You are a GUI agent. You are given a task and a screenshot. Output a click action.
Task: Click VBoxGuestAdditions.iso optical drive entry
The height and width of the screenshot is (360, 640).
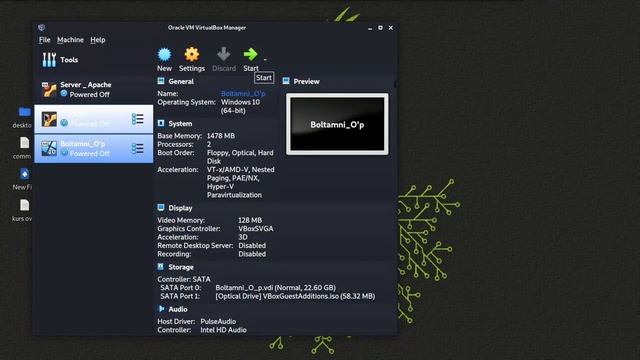pyautogui.click(x=295, y=296)
